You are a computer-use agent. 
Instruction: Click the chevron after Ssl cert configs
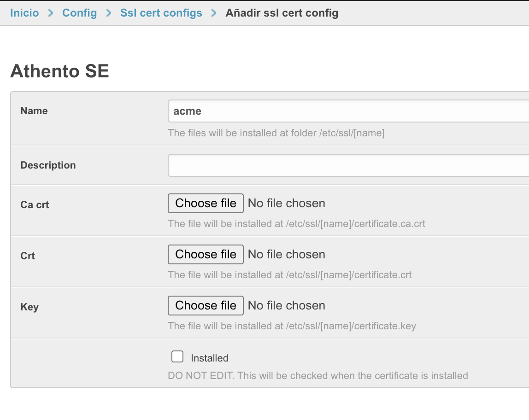(x=214, y=13)
